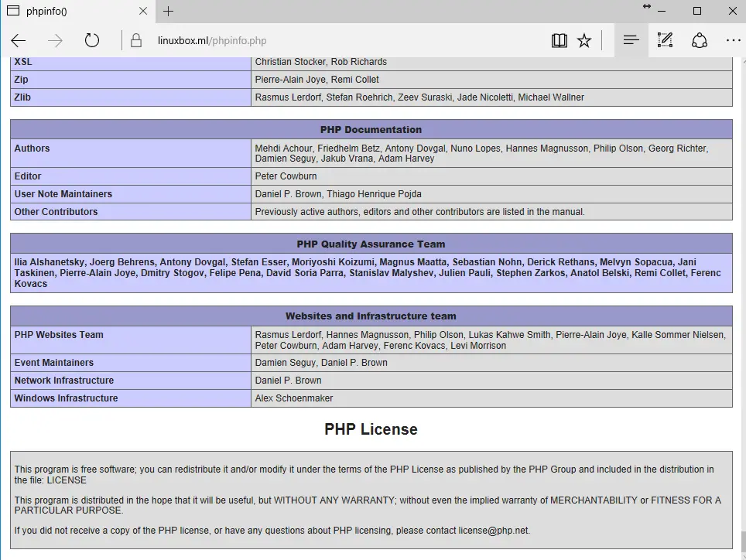Click the Authors names cell with Mehdi Achour
The width and height of the screenshot is (746, 560).
click(491, 153)
